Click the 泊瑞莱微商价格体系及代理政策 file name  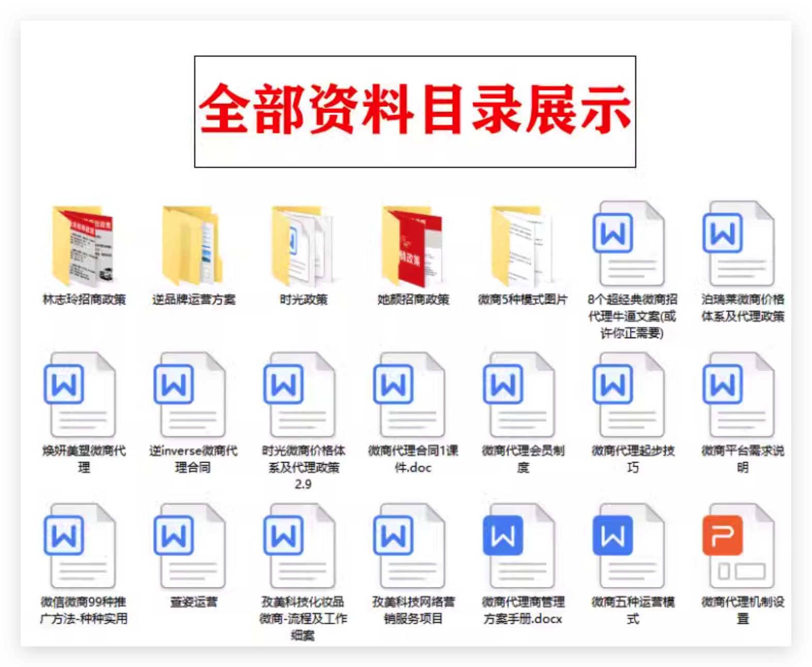click(743, 308)
